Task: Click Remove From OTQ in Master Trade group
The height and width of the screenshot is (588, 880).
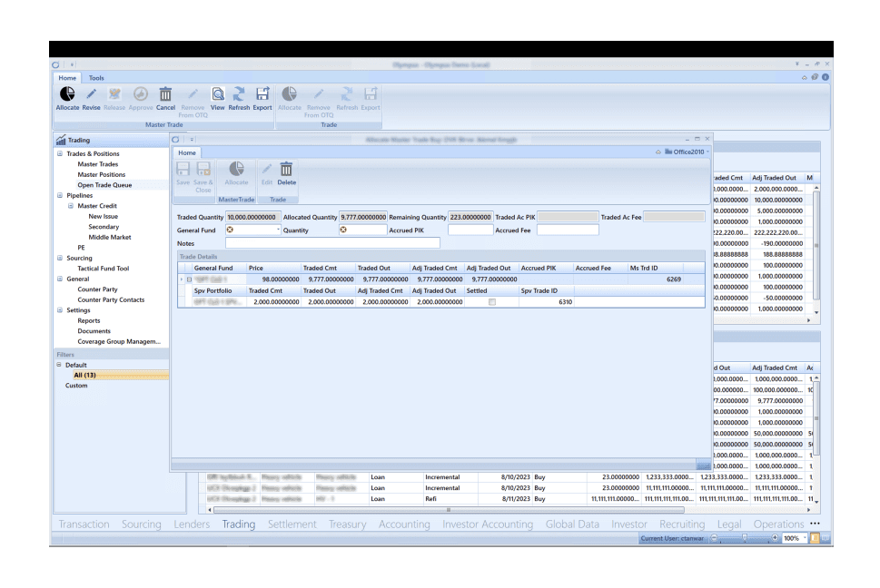Action: pyautogui.click(x=193, y=101)
